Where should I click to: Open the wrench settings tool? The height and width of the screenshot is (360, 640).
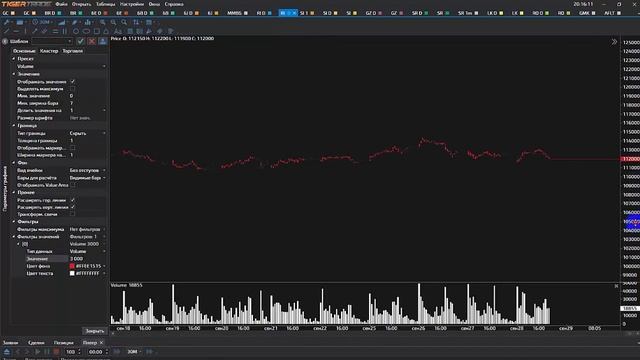pyautogui.click(x=7, y=22)
